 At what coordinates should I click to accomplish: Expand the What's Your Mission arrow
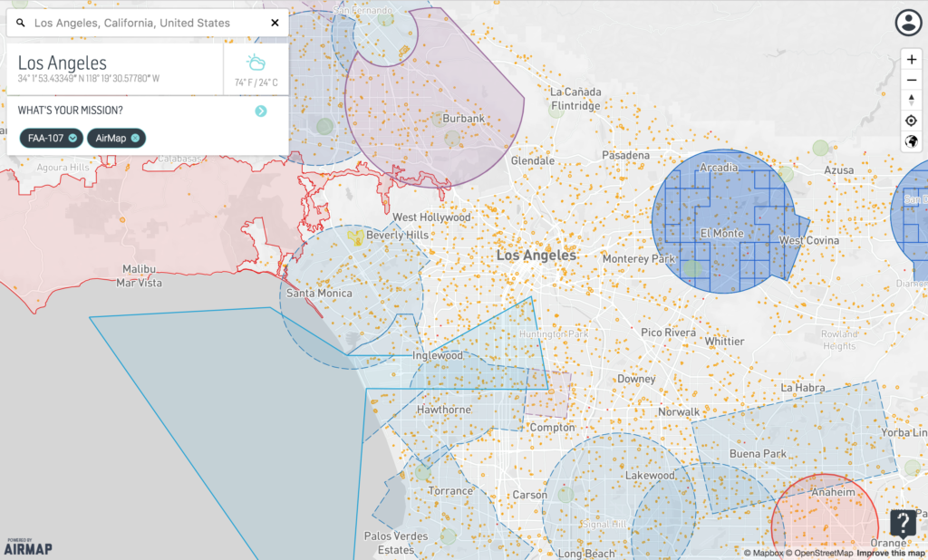pos(261,111)
